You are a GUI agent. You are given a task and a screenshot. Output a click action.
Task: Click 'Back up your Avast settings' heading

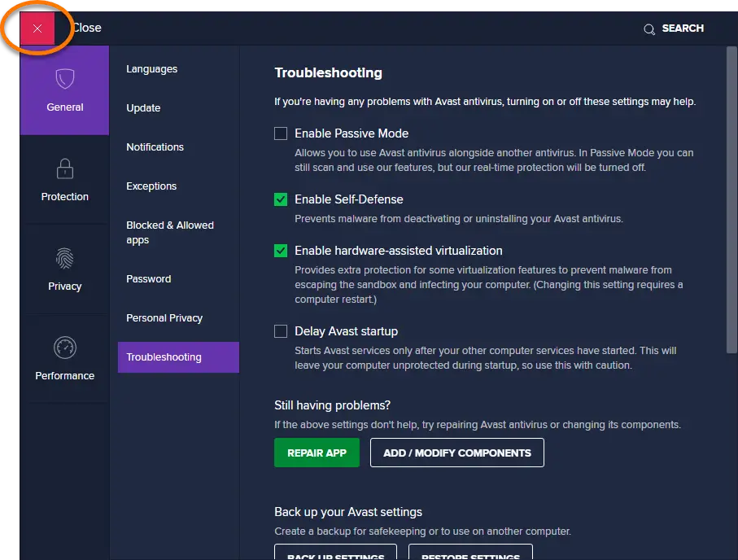tap(348, 511)
